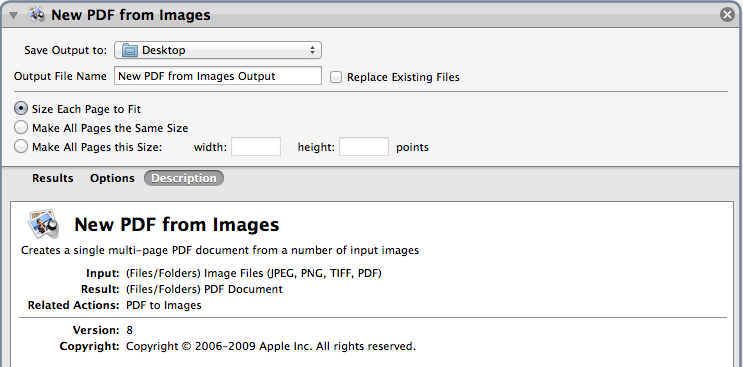
Task: Click the up-down arrows on the Desktop popup
Action: 312,50
